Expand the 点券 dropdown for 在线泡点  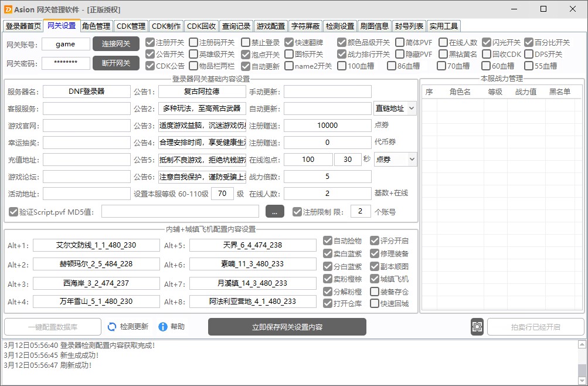(395, 159)
